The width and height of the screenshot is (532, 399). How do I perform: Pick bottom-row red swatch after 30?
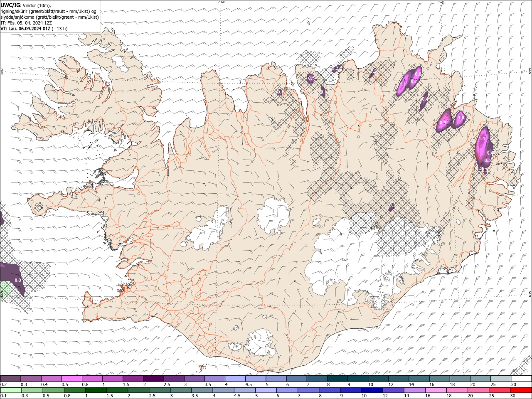click(x=521, y=390)
